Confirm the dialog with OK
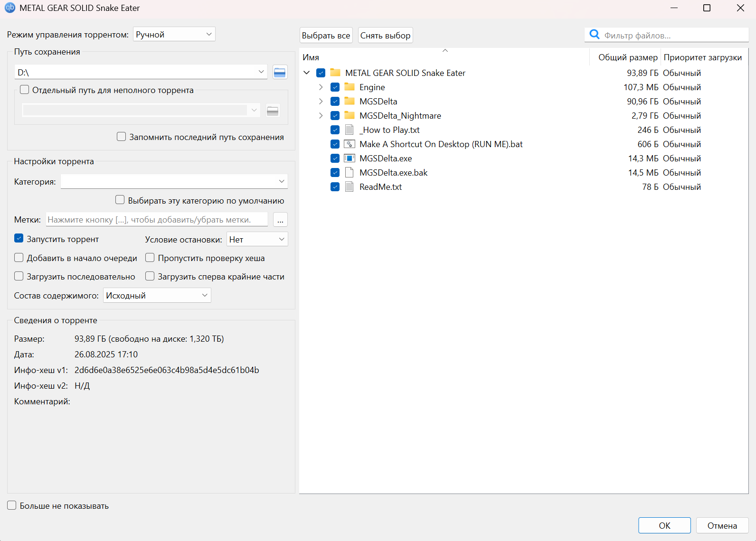Image resolution: width=756 pixels, height=541 pixels. [x=664, y=525]
